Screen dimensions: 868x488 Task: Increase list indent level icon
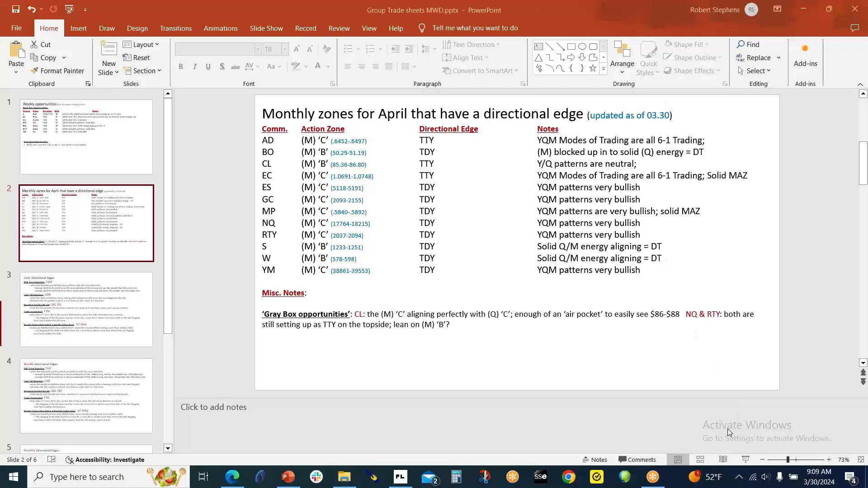pos(409,49)
